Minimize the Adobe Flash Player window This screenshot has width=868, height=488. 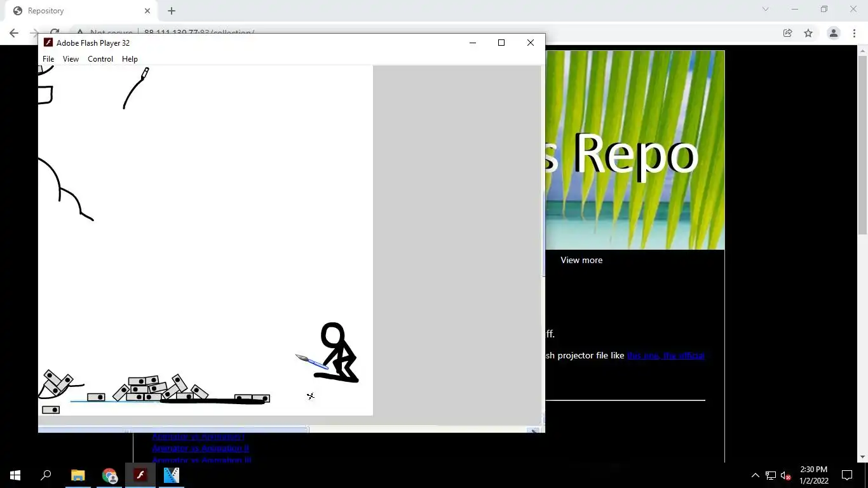[472, 43]
